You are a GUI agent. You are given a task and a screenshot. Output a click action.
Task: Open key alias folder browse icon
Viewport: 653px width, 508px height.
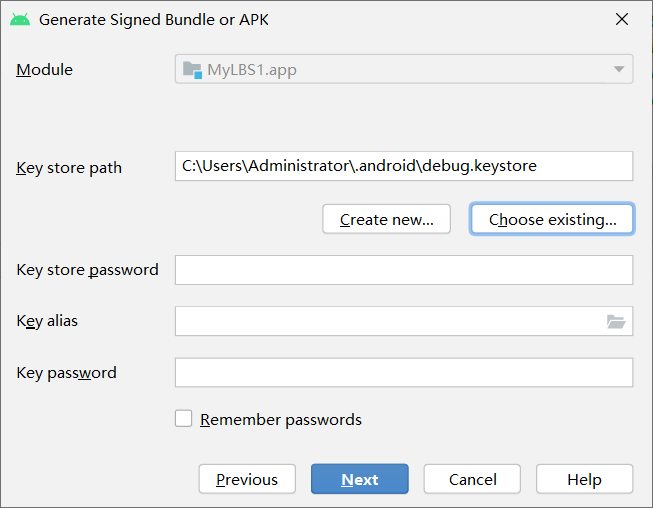(x=616, y=321)
